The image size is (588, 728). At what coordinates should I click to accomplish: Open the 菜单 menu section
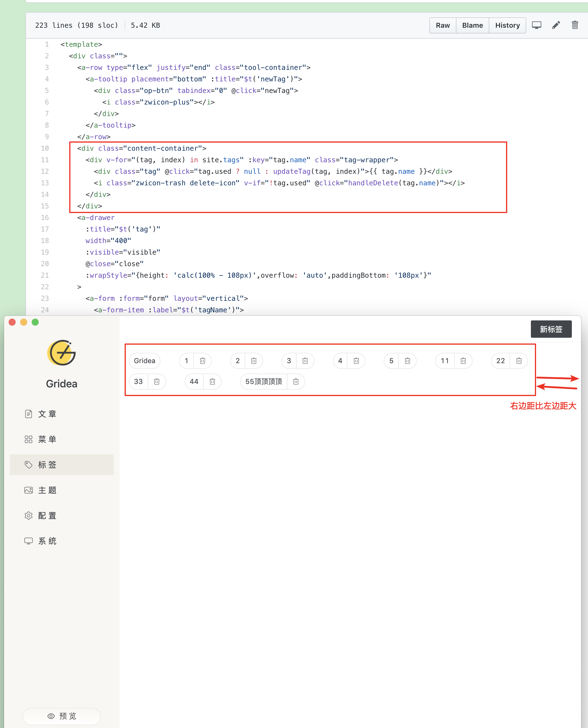pyautogui.click(x=62, y=439)
